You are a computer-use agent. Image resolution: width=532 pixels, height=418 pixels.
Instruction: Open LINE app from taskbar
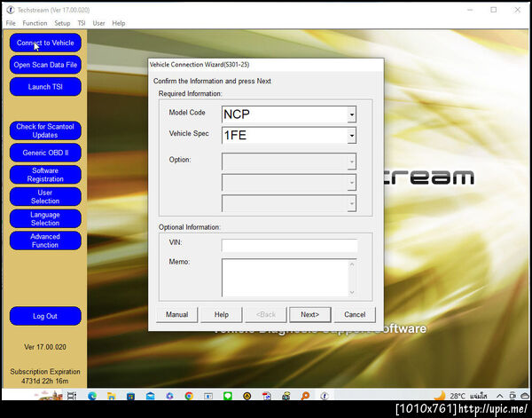point(228,396)
